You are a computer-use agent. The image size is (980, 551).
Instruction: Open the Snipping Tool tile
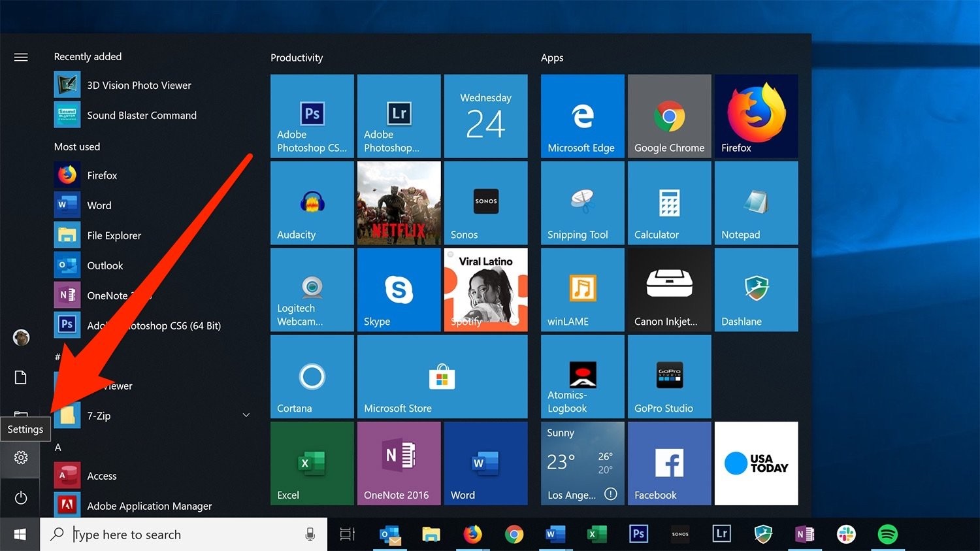click(x=583, y=203)
